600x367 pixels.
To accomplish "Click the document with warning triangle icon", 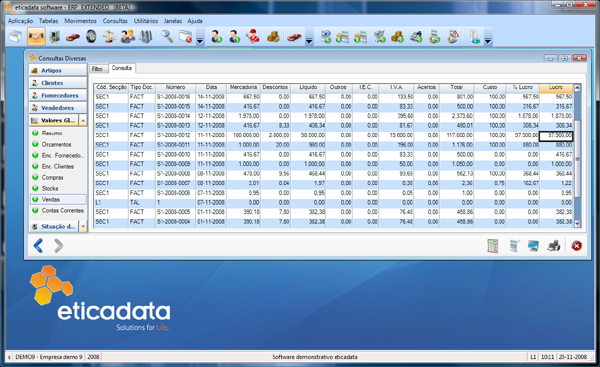I will point(453,37).
